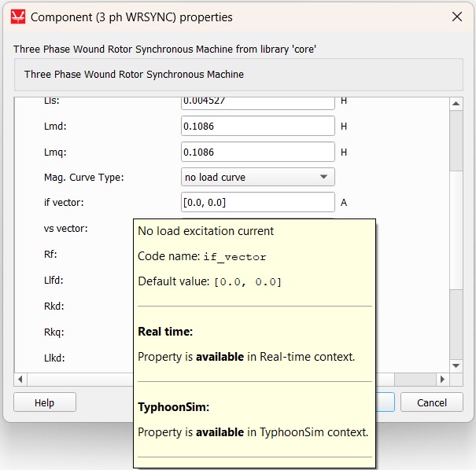Screen dimensions: 476x470
Task: Click the horizontal scrollbar right arrow
Action: (x=442, y=380)
